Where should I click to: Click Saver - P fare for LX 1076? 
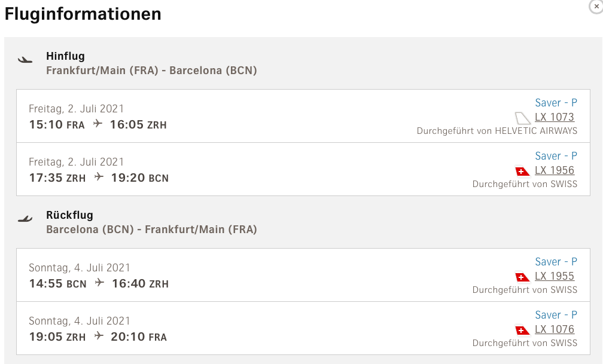click(556, 315)
